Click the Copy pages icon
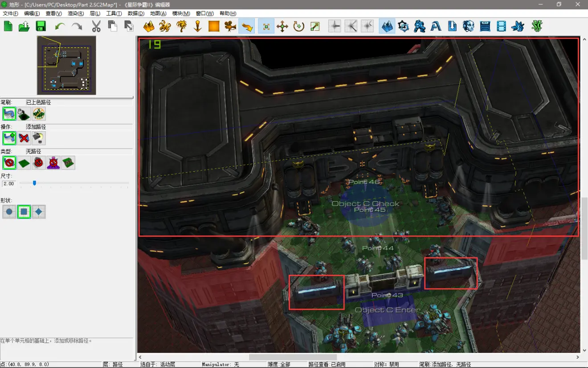This screenshot has width=588, height=368. pyautogui.click(x=113, y=26)
